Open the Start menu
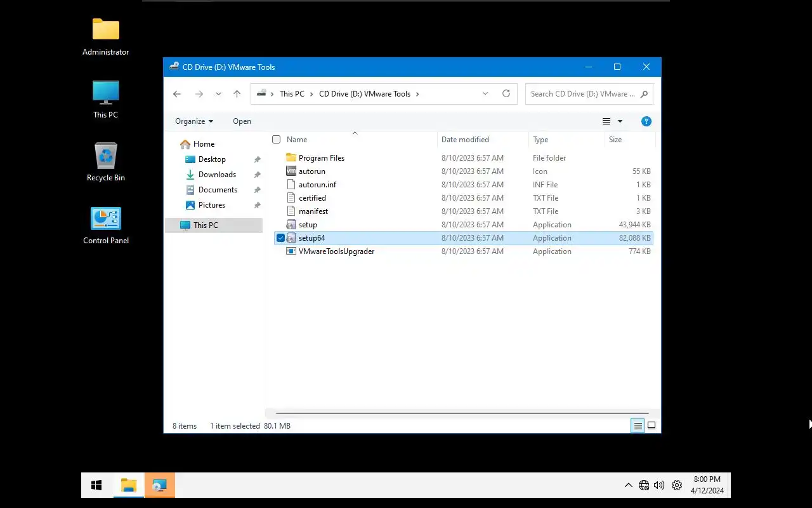Image resolution: width=812 pixels, height=508 pixels. [96, 486]
